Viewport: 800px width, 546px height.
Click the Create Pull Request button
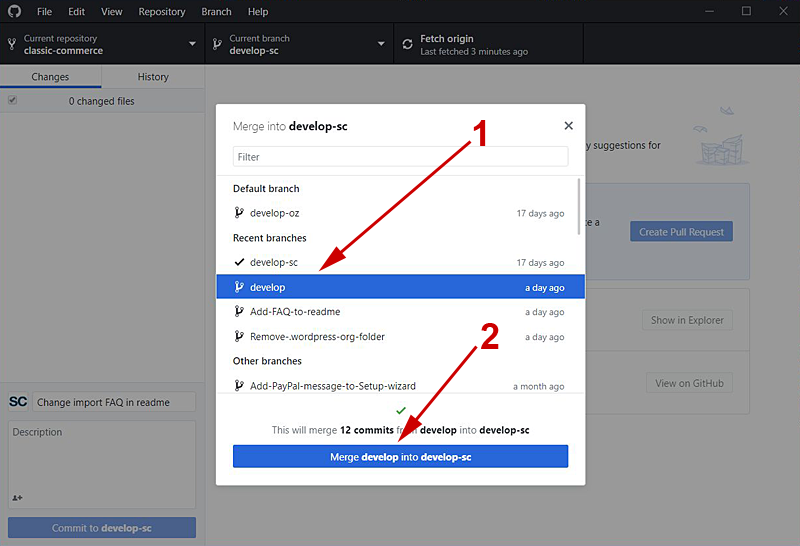[x=681, y=232]
